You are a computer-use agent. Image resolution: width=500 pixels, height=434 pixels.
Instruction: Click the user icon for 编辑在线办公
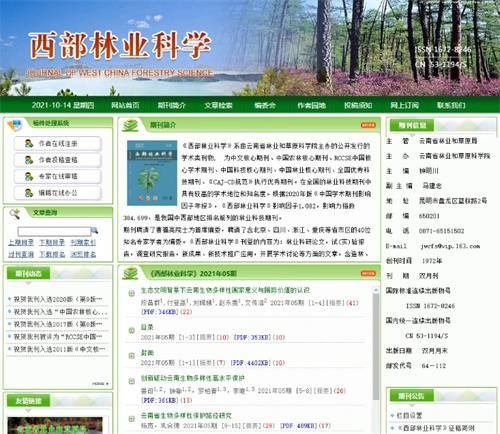tap(29, 193)
